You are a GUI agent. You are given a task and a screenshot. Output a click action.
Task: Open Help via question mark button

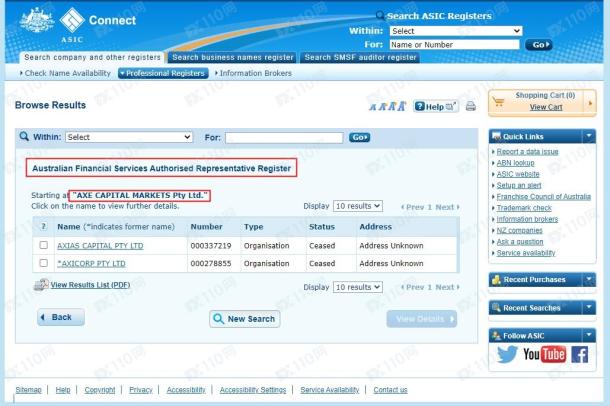pyautogui.click(x=435, y=106)
